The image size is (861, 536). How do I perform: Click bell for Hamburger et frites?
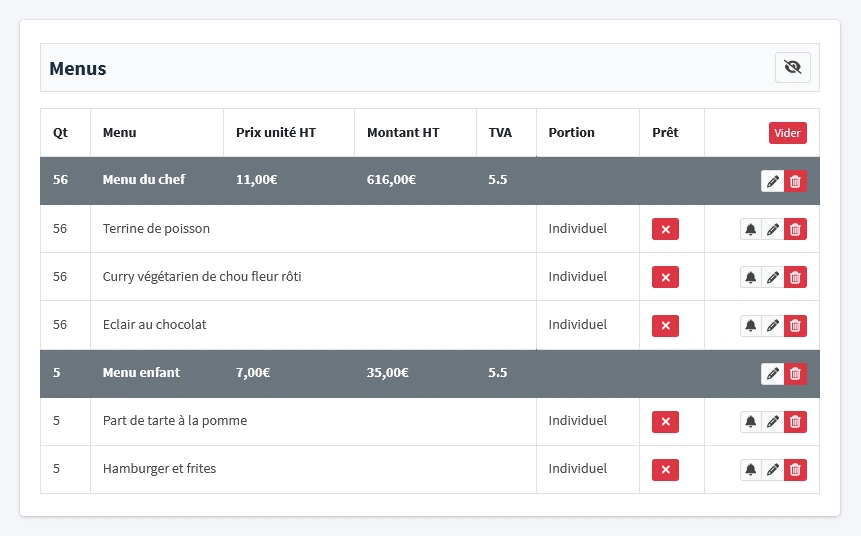751,470
